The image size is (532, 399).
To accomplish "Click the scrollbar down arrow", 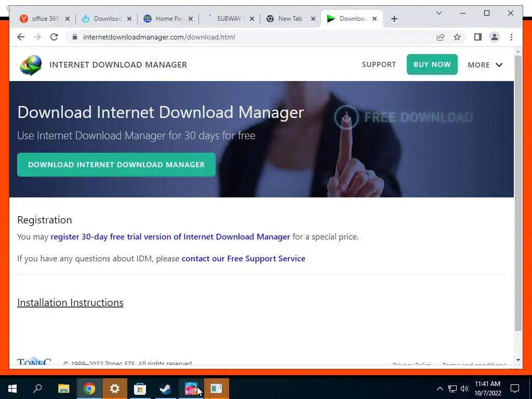I will [x=518, y=360].
